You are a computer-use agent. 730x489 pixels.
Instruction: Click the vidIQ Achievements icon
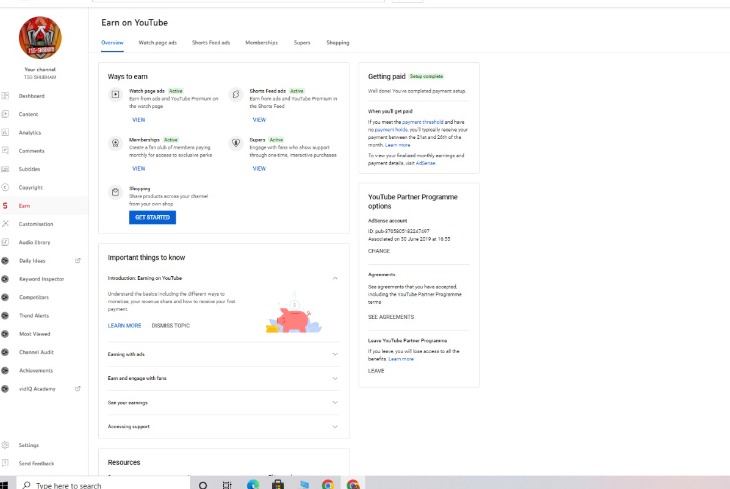pos(5,371)
